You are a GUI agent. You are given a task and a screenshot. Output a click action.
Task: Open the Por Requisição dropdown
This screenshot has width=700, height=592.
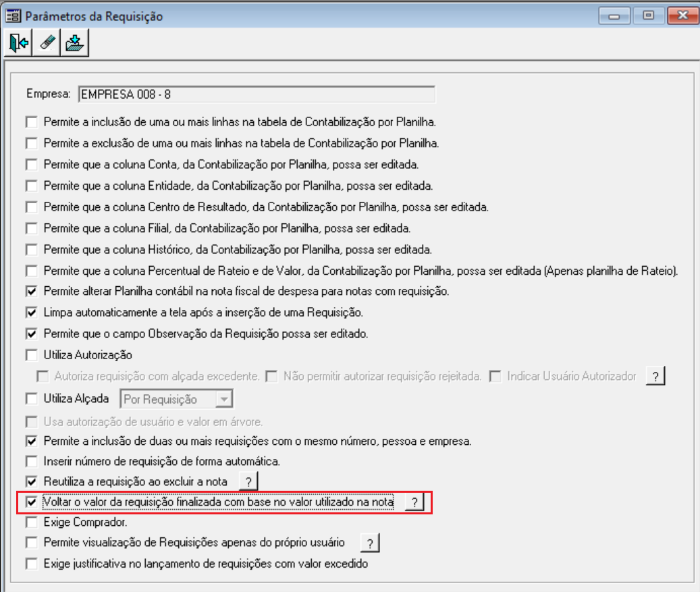pos(224,399)
